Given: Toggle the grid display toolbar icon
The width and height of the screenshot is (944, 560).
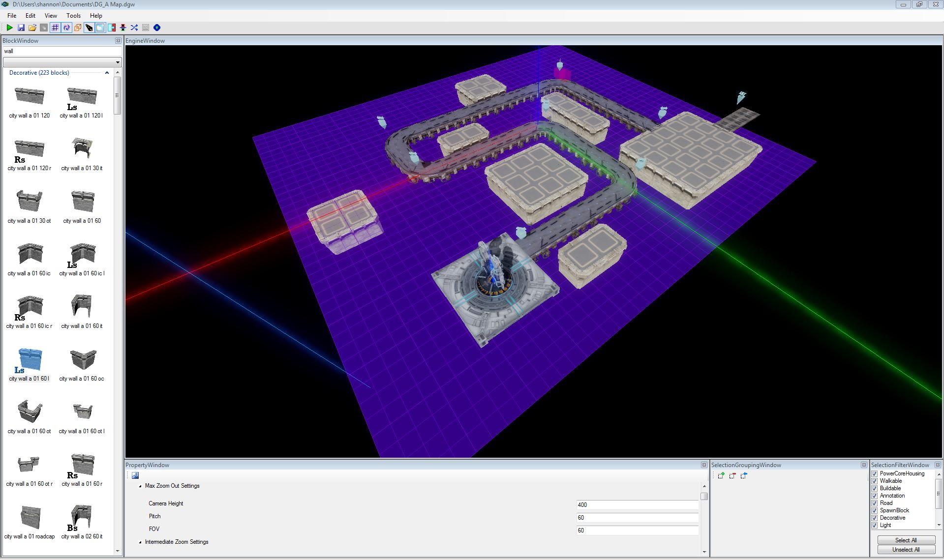Looking at the screenshot, I should click(x=55, y=28).
